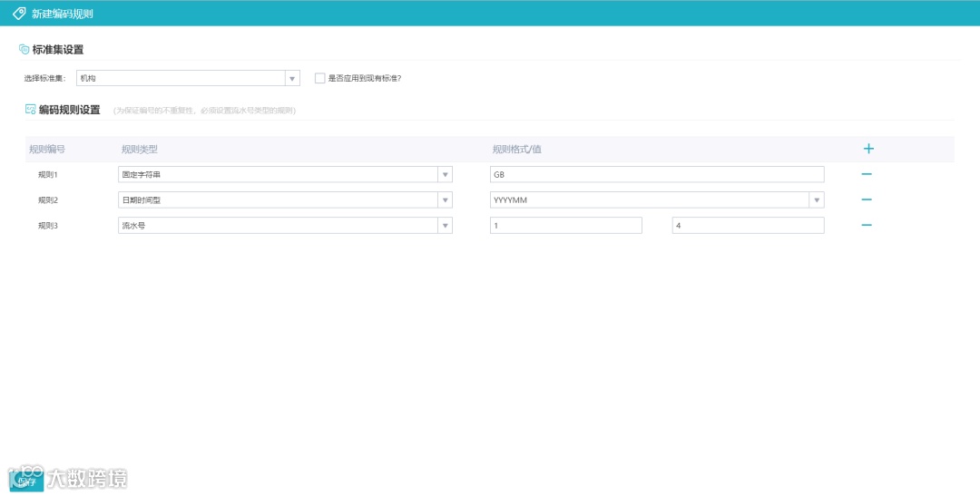Open the 日期时间型 rule type dropdown
Screen dimensions: 980x496
(x=445, y=199)
